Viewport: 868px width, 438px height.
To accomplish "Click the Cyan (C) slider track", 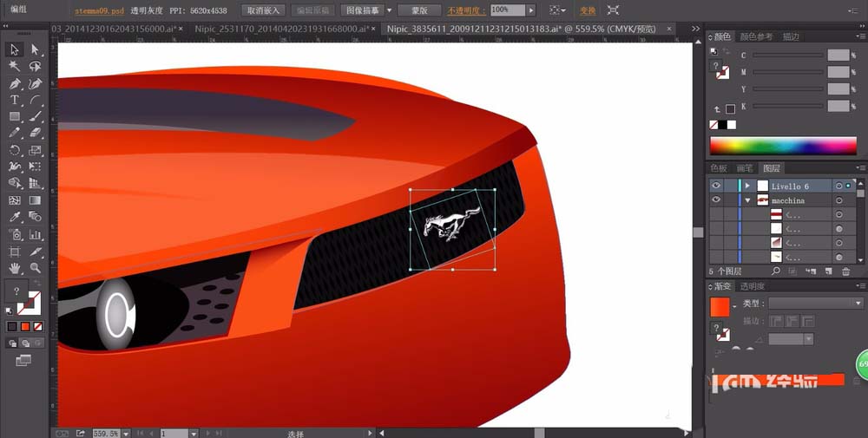I will click(x=788, y=56).
